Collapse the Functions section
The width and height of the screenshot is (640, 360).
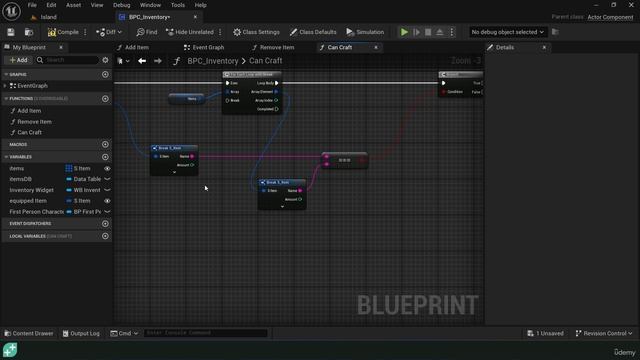6,98
